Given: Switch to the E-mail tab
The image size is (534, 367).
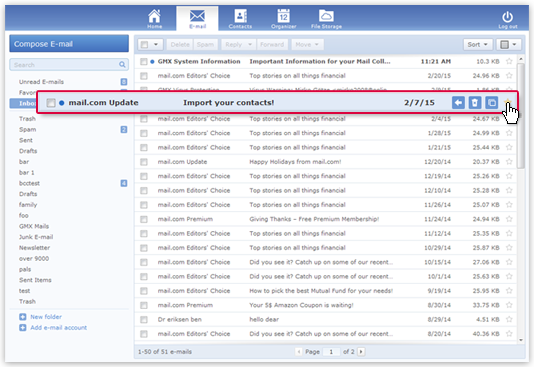Looking at the screenshot, I should coord(197,19).
